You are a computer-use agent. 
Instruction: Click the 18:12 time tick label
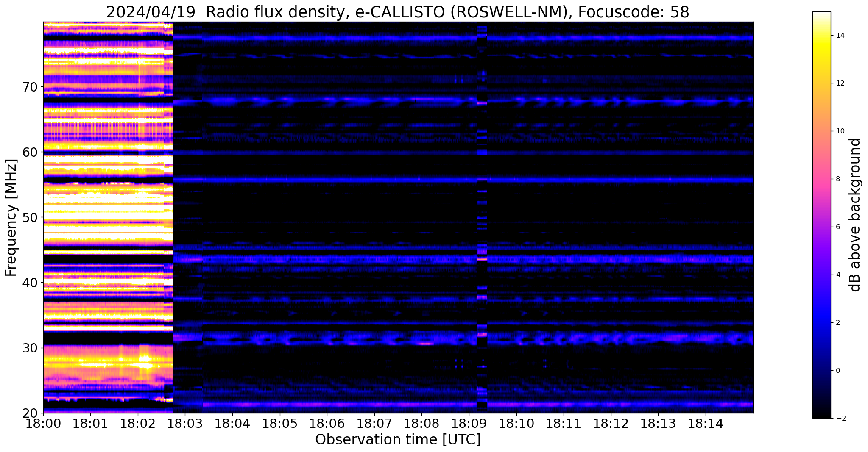point(611,423)
